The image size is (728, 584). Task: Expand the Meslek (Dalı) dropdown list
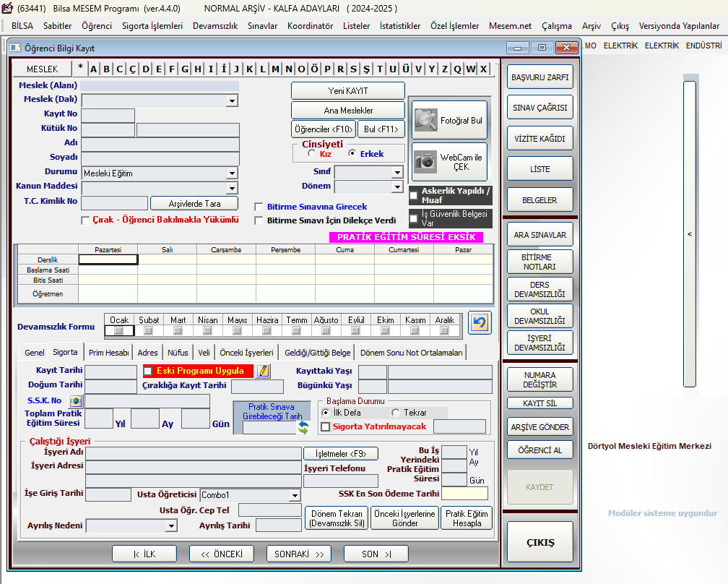(232, 100)
